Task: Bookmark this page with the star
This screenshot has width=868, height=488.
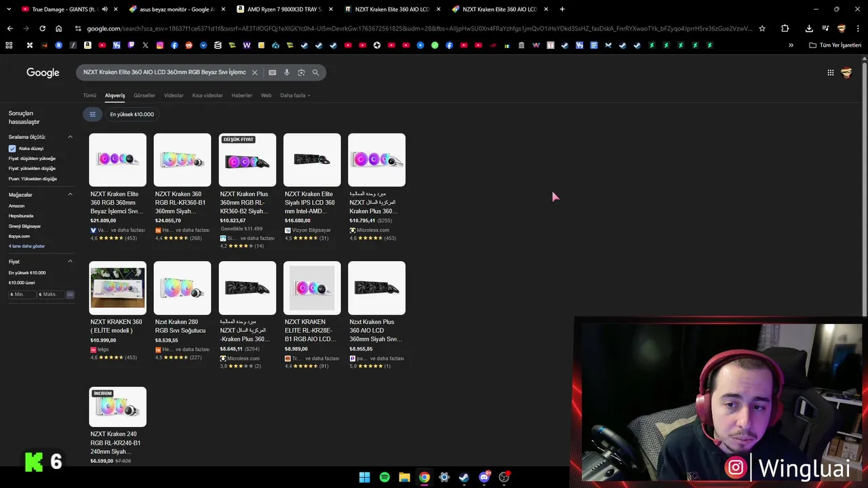Action: 762,28
